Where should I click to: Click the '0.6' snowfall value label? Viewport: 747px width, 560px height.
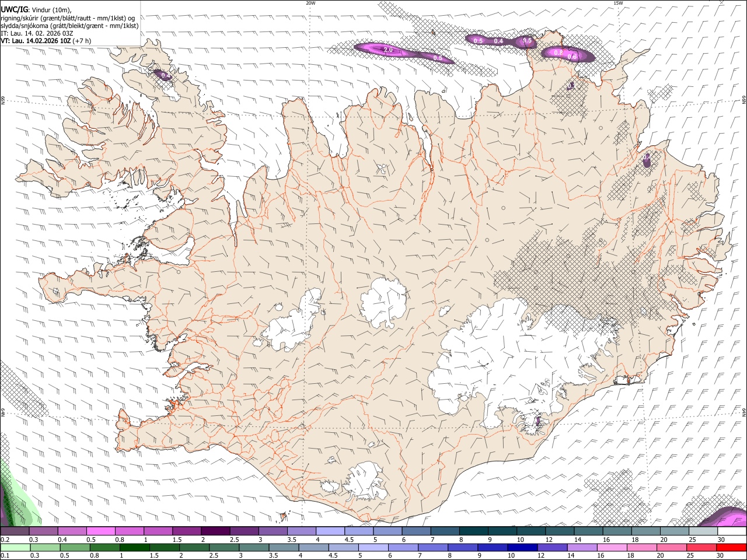point(572,57)
